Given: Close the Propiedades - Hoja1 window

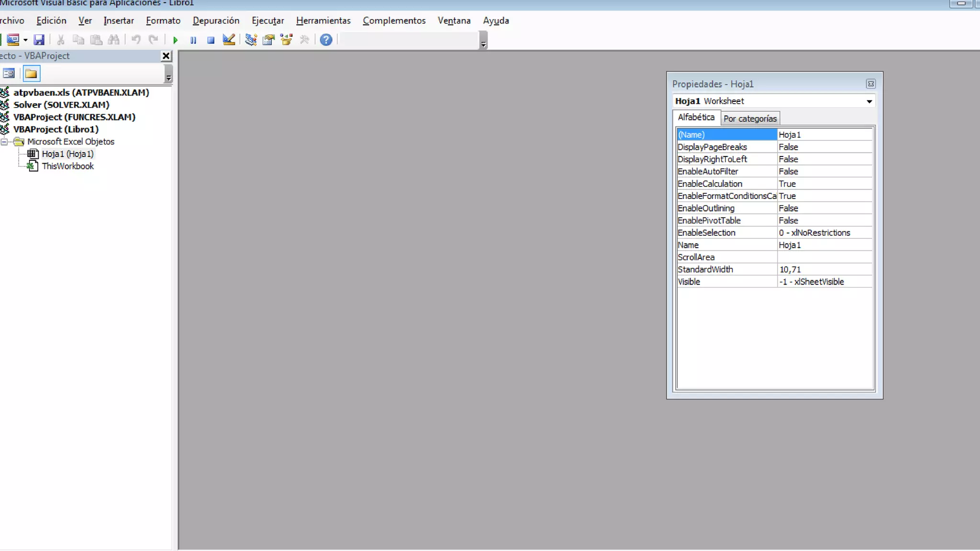Looking at the screenshot, I should pyautogui.click(x=870, y=84).
